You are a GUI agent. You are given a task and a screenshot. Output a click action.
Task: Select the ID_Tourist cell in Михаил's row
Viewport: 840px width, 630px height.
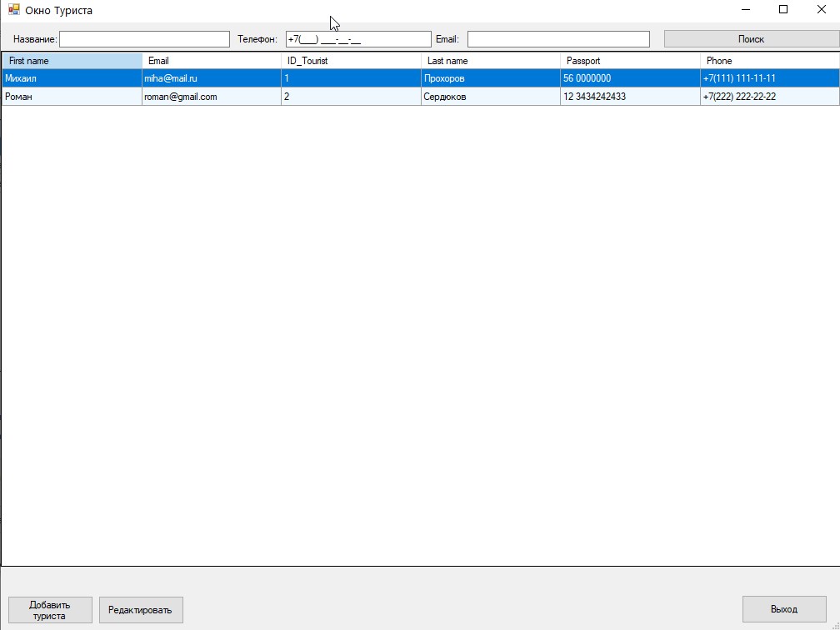(x=351, y=78)
